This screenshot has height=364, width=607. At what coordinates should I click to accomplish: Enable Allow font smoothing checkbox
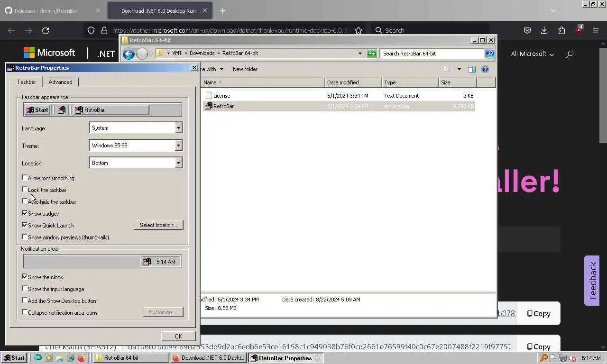coord(25,178)
